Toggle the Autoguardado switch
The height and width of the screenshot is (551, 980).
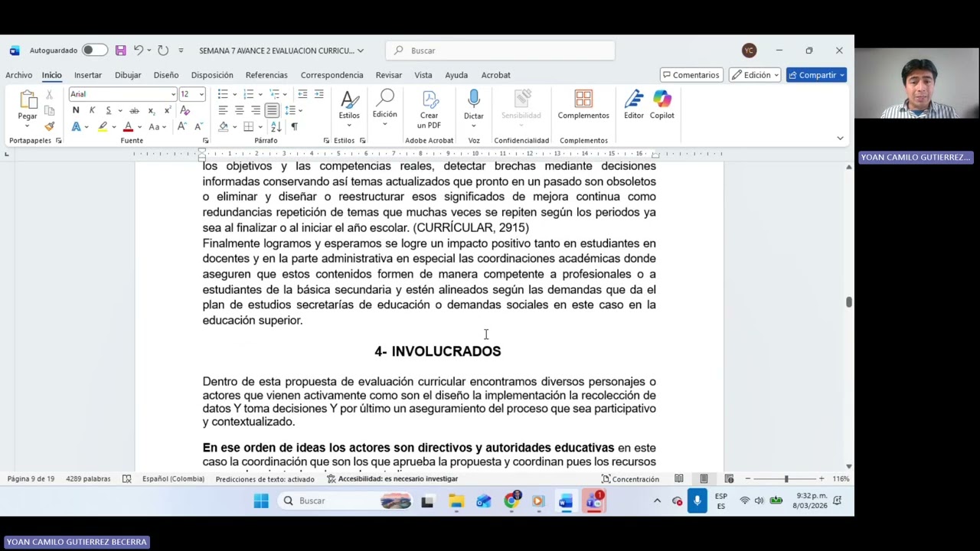[x=95, y=51]
